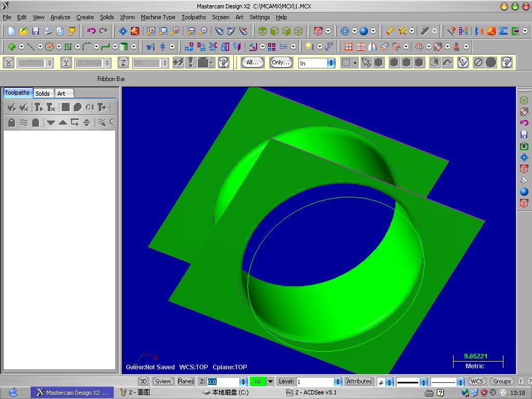This screenshot has height=399, width=532.
Task: Toggle the verify selection checkmark cursor icon
Action: coord(463,63)
